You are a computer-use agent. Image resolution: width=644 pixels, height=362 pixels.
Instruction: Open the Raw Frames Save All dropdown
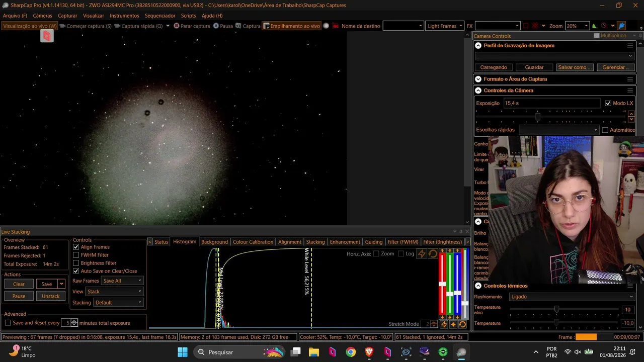pos(122,281)
